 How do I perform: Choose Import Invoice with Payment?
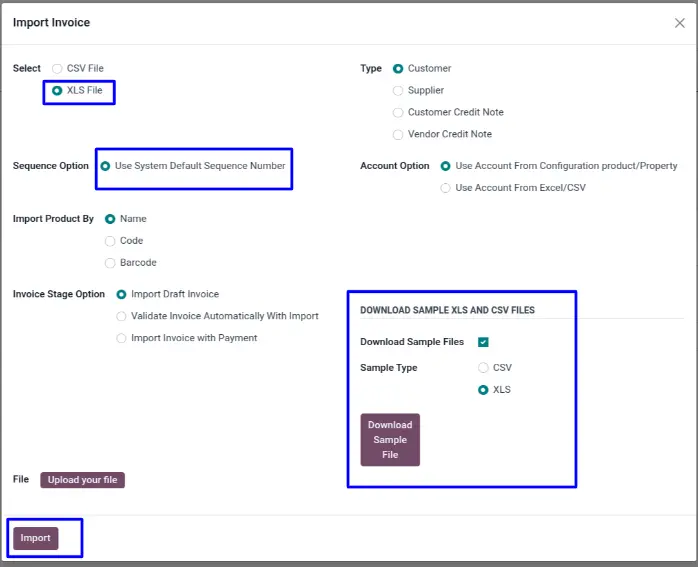(x=122, y=338)
